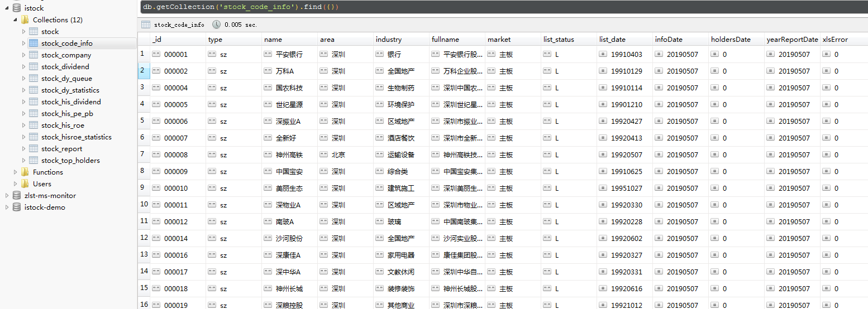Viewport: 868px width, 309px height.
Task: Select the stock_report collection
Action: (x=62, y=148)
